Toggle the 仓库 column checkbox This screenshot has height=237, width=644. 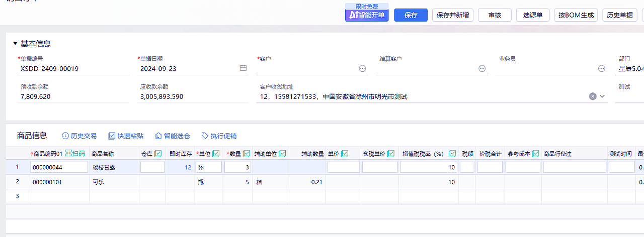[x=158, y=153]
